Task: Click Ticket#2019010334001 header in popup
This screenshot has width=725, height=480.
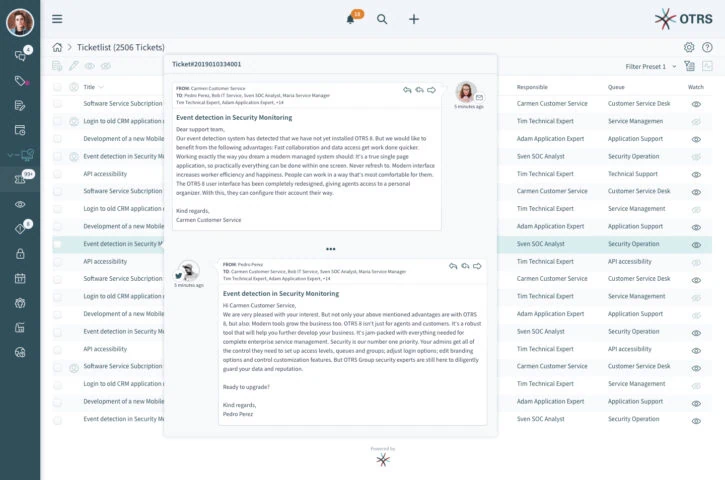Action: pyautogui.click(x=207, y=64)
